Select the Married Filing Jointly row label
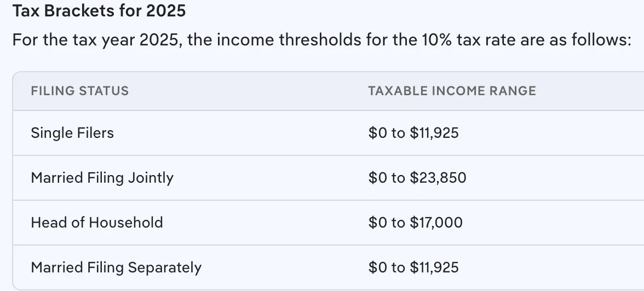The image size is (644, 291). (102, 178)
